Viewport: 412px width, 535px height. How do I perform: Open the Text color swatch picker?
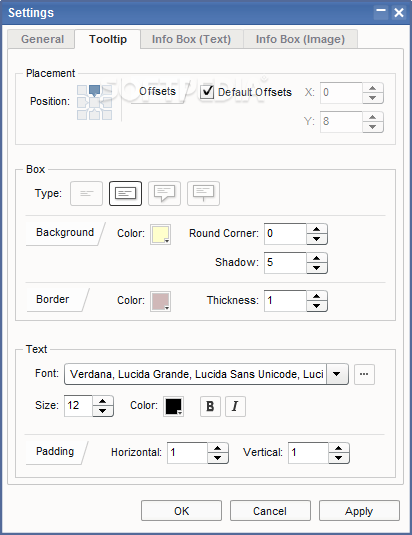174,406
